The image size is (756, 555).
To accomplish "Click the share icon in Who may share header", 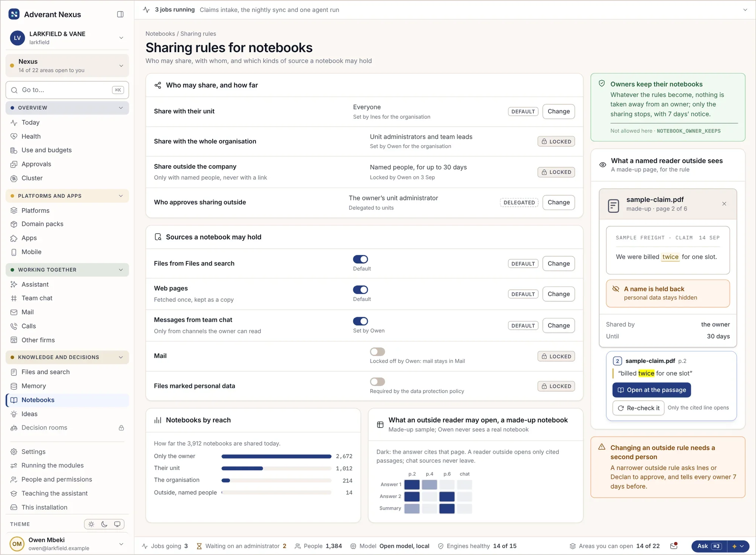I will [x=158, y=85].
